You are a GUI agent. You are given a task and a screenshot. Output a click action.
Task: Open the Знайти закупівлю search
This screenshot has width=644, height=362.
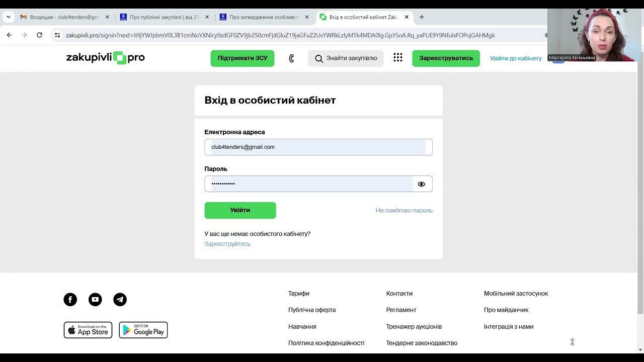pyautogui.click(x=346, y=58)
